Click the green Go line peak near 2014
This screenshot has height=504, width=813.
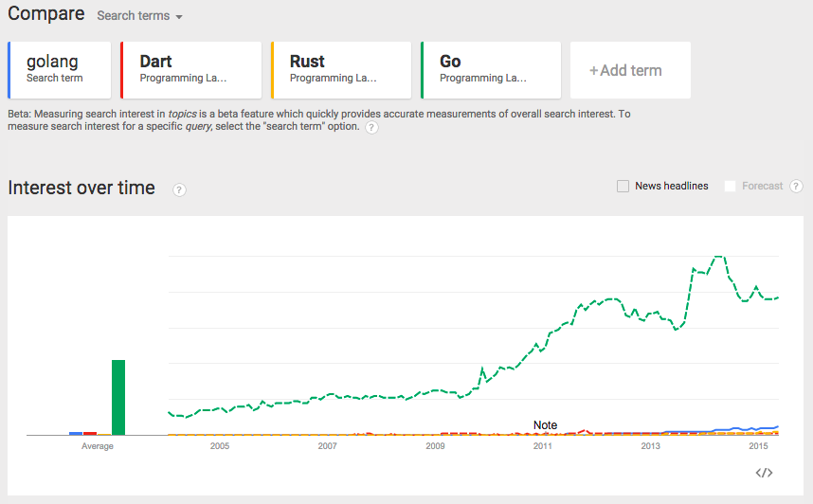pyautogui.click(x=718, y=257)
